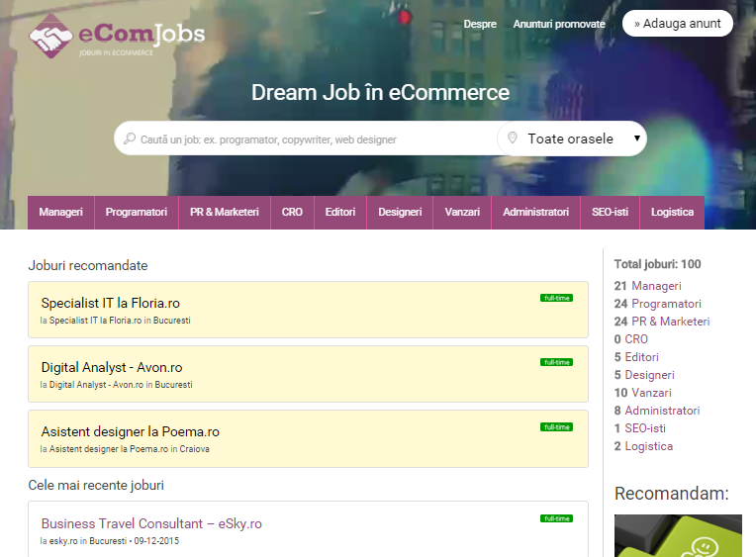Select the Vanzari category tab
756x557 pixels.
(462, 212)
